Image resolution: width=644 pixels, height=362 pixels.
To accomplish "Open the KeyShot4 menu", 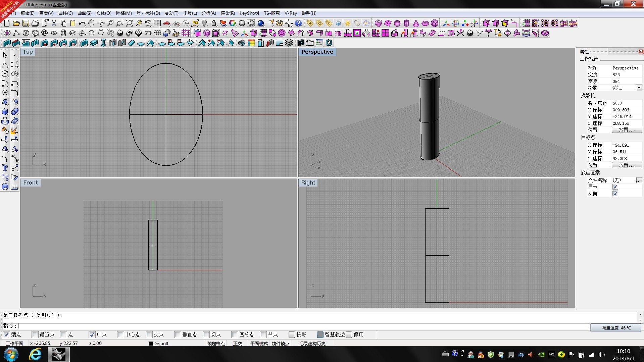I will click(249, 13).
